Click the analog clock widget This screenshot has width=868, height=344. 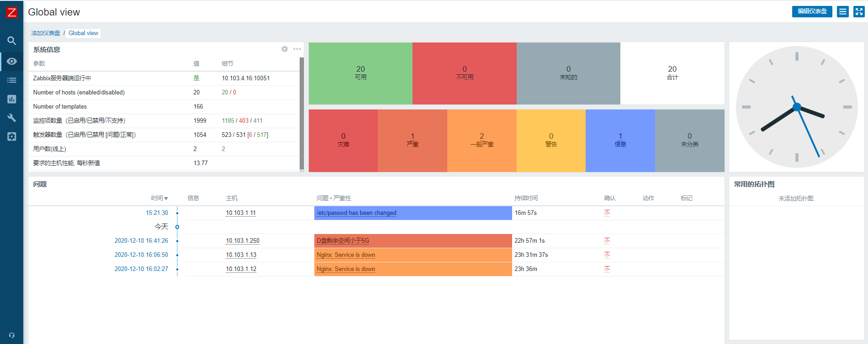pyautogui.click(x=797, y=107)
